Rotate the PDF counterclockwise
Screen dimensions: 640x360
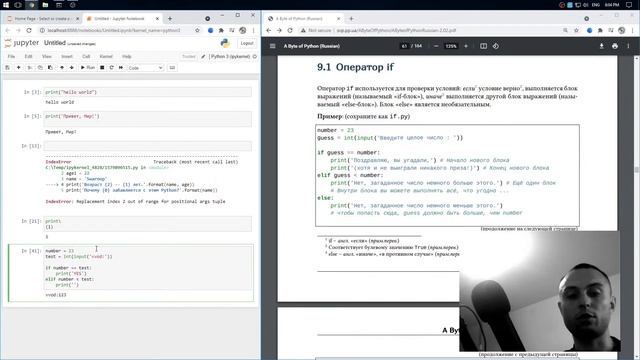pyautogui.click(x=496, y=46)
